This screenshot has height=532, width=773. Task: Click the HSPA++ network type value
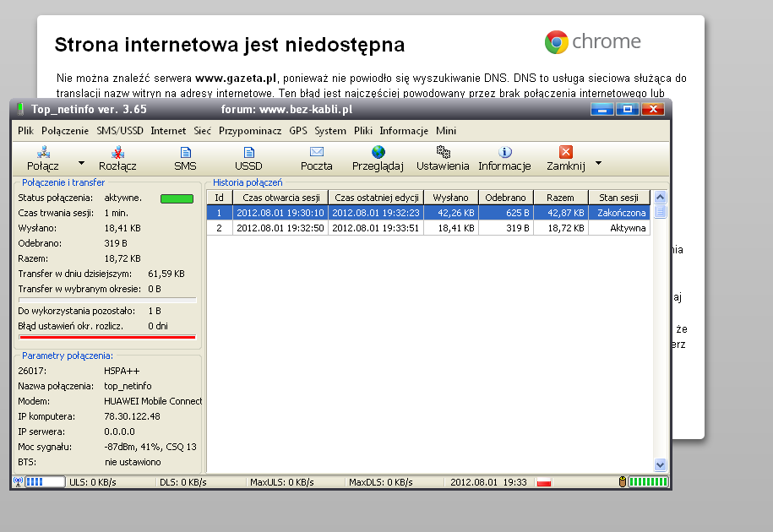(122, 371)
